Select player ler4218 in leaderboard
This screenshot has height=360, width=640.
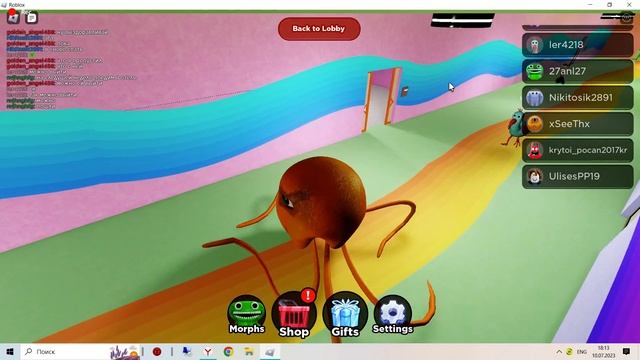[578, 45]
